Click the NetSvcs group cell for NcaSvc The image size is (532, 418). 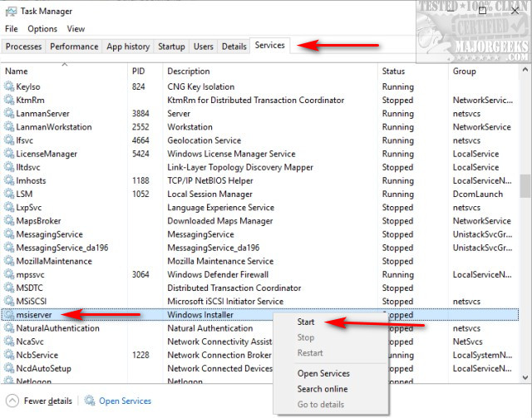(467, 342)
